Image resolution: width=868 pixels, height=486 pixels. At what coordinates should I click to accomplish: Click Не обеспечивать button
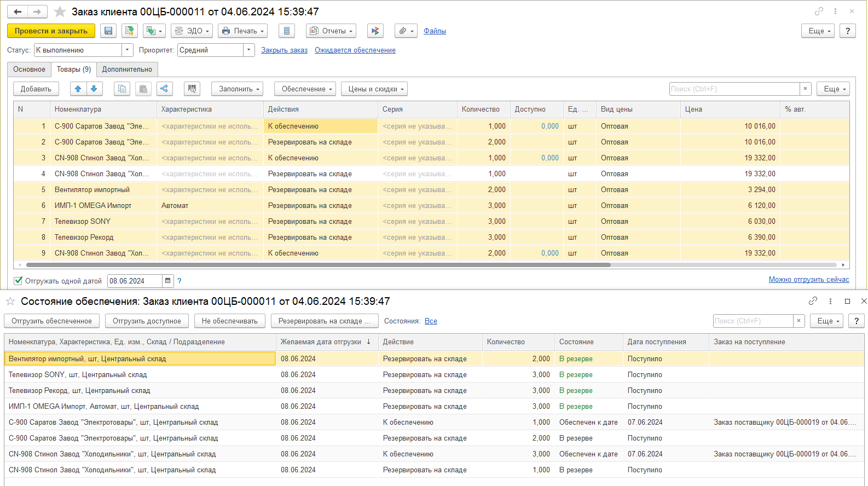click(x=230, y=321)
